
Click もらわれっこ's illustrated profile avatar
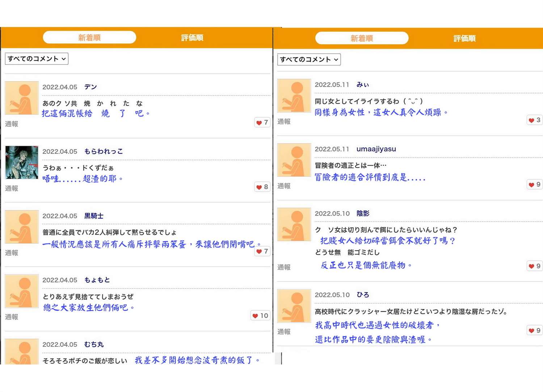pos(22,163)
